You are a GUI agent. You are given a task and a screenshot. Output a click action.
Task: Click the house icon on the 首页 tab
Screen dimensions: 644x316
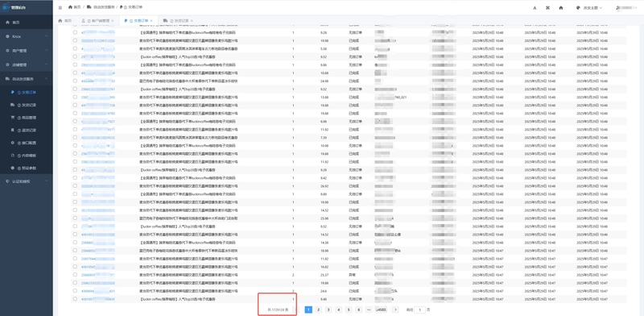coord(60,21)
